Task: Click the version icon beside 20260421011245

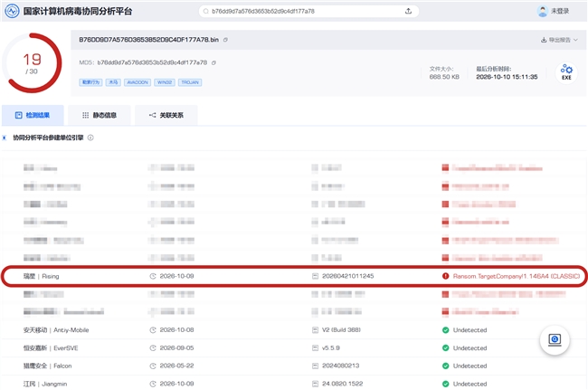Action: pos(315,276)
